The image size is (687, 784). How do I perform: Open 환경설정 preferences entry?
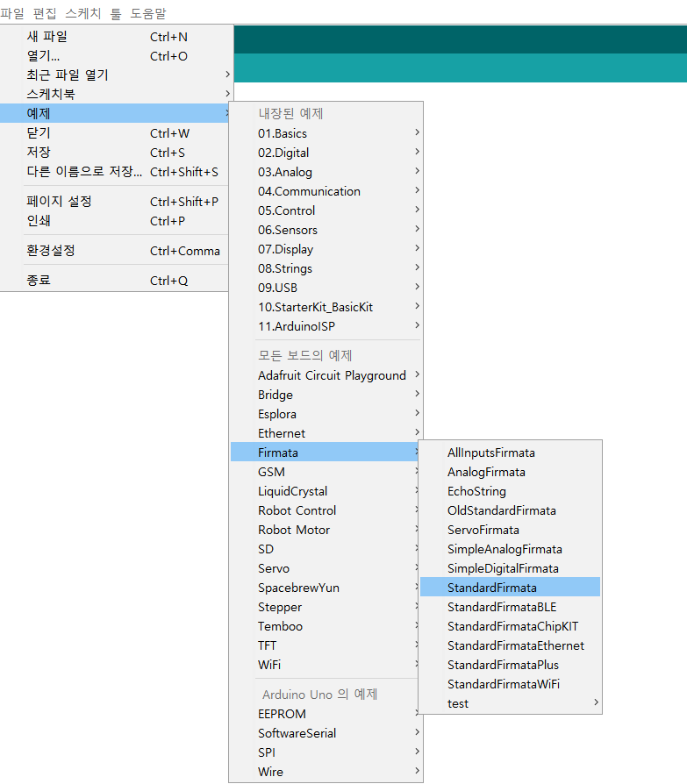116,250
